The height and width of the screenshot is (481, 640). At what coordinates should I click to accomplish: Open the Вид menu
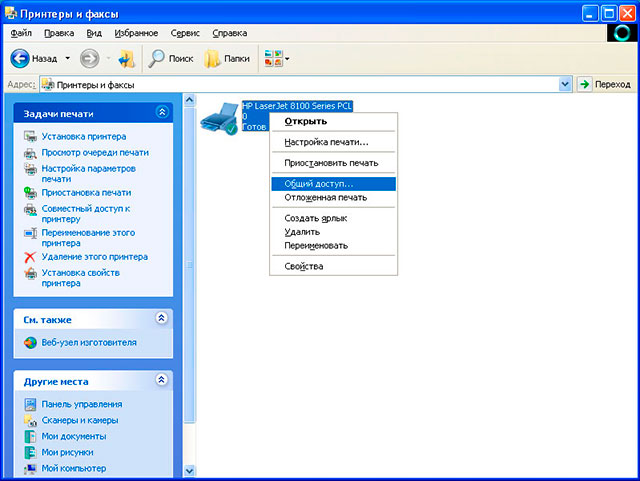[x=94, y=33]
